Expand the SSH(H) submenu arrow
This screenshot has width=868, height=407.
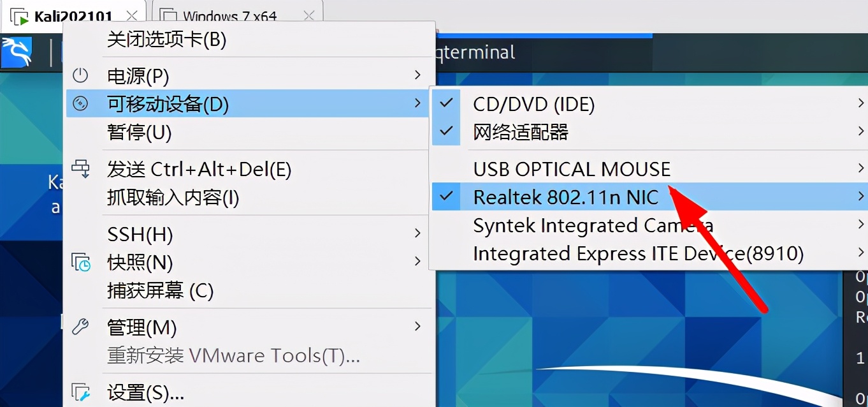417,233
